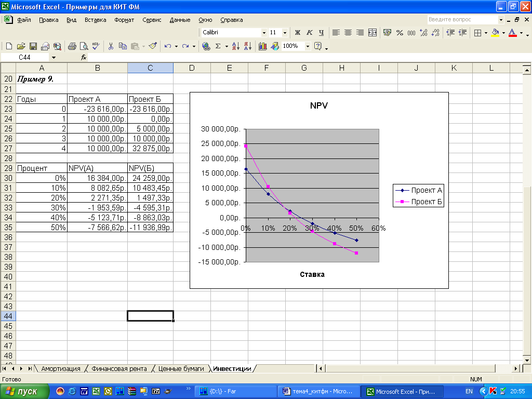The width and height of the screenshot is (532, 399).
Task: Open the fill color dropdown arrow
Action: tap(503, 33)
